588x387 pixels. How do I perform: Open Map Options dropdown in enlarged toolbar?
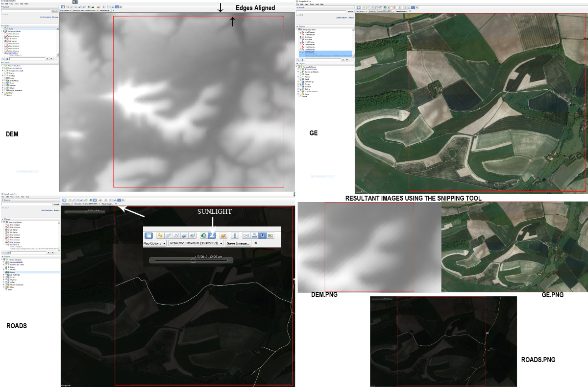[x=154, y=243]
